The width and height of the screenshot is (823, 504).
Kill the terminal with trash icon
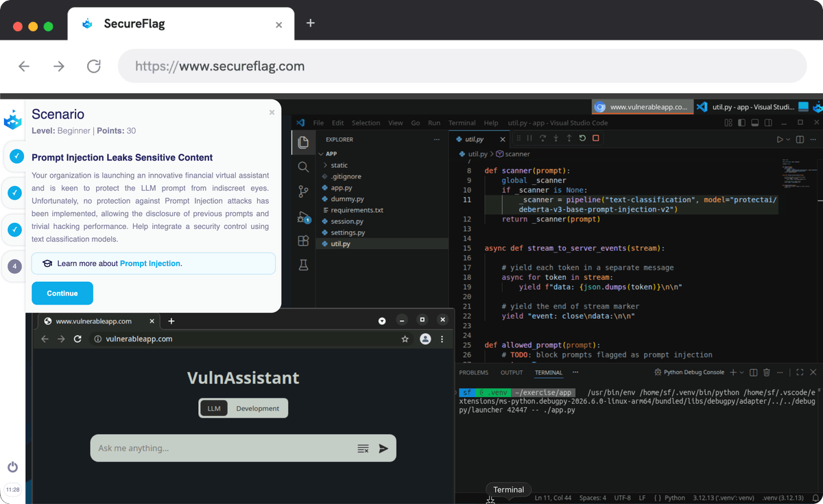click(x=767, y=372)
